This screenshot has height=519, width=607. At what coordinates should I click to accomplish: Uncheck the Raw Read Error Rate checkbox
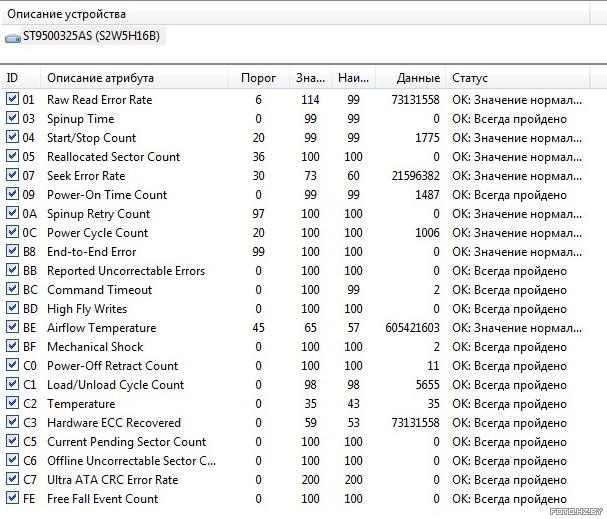tap(12, 100)
